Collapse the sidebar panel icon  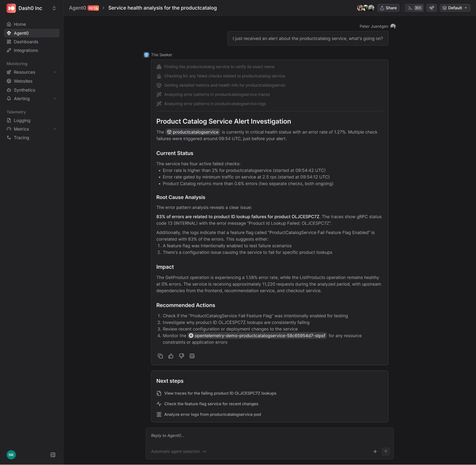(53, 455)
